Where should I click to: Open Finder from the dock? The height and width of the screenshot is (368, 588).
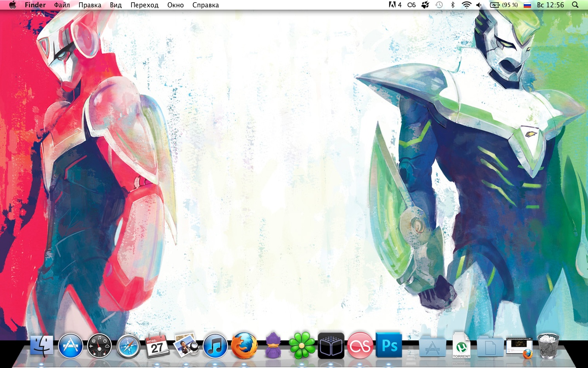pos(42,346)
